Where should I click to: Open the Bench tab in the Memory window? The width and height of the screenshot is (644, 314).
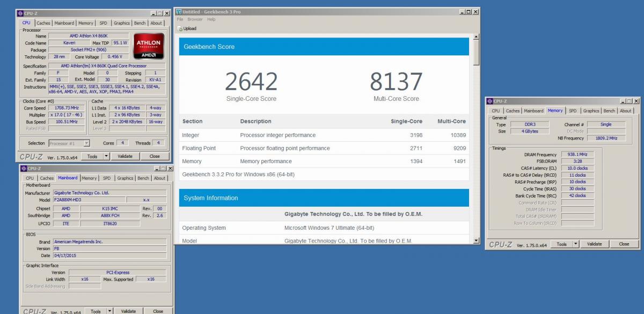[x=609, y=111]
